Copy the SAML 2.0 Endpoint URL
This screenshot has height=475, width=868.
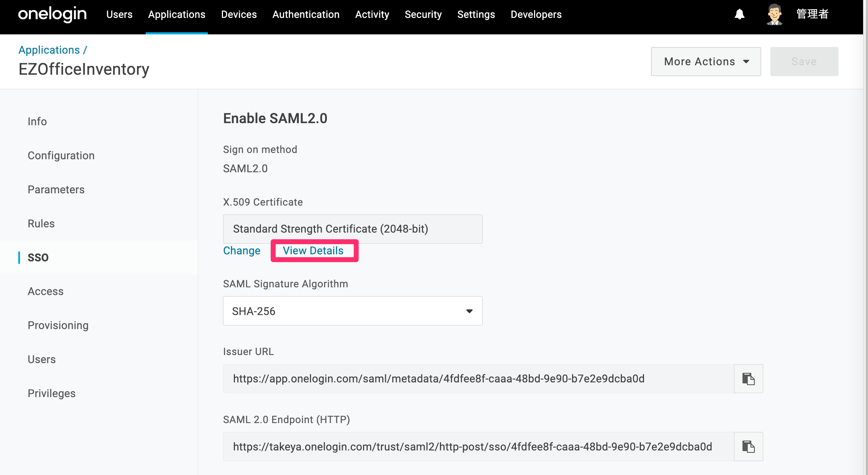coord(748,447)
